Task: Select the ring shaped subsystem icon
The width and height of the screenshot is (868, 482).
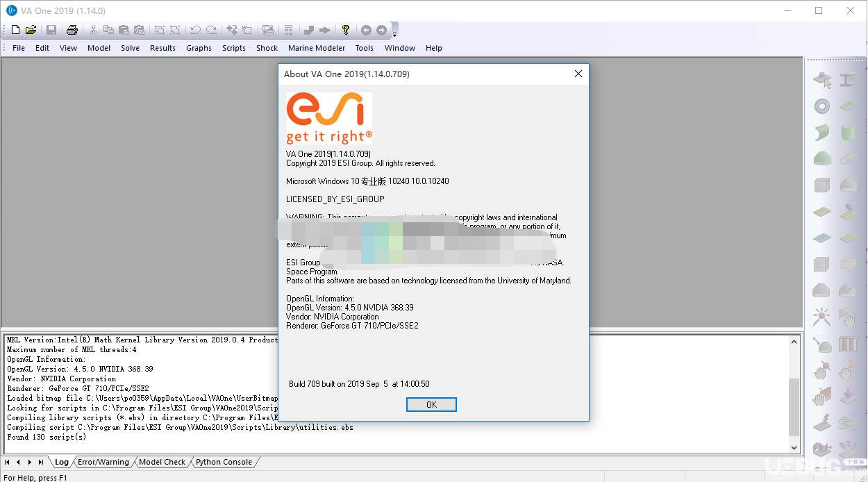Action: click(x=822, y=106)
